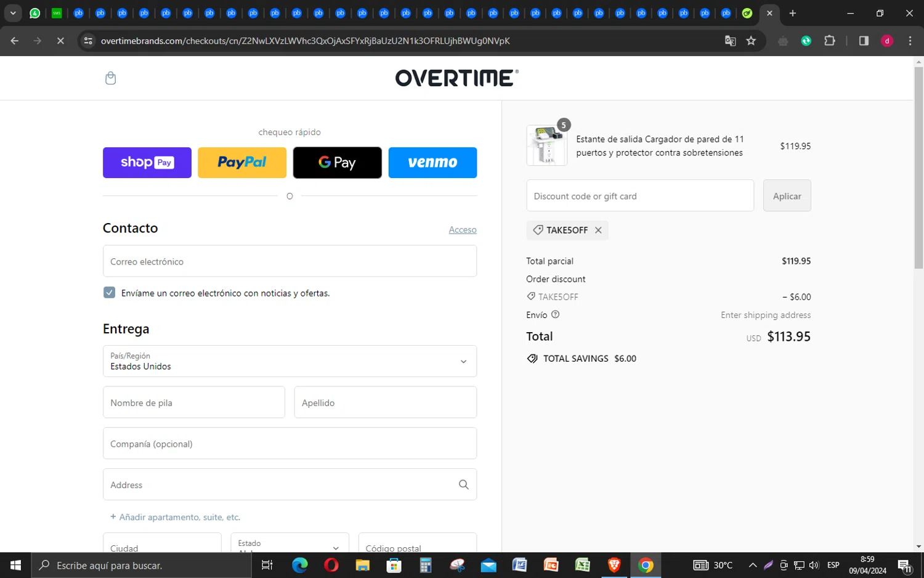
Task: Show Envío shipping help tooltip
Action: point(555,314)
